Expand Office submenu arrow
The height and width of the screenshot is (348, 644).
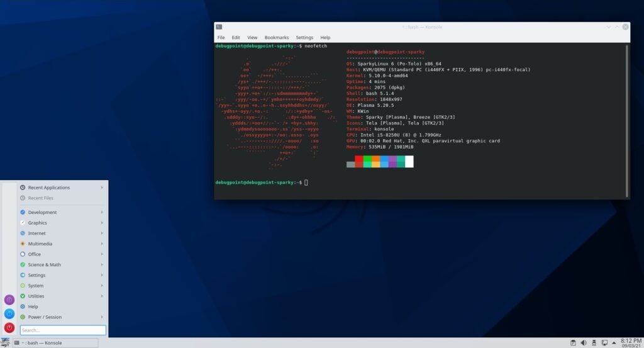click(x=102, y=254)
